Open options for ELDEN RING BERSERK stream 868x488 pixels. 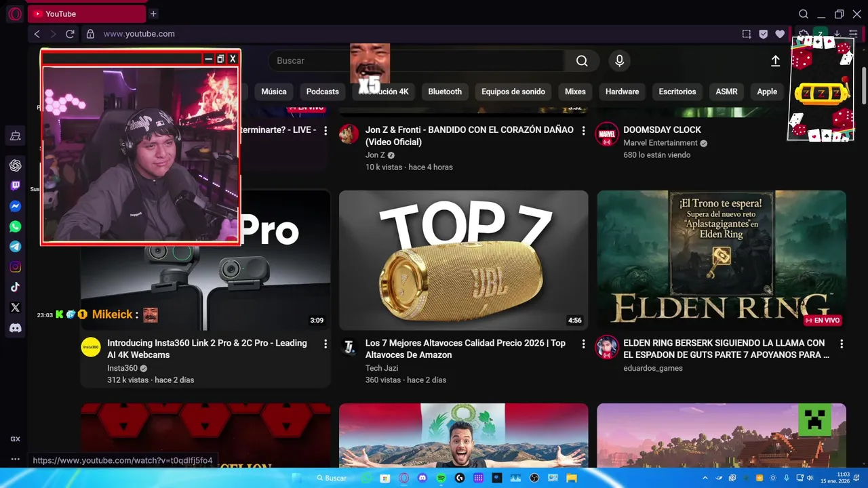pos(842,344)
